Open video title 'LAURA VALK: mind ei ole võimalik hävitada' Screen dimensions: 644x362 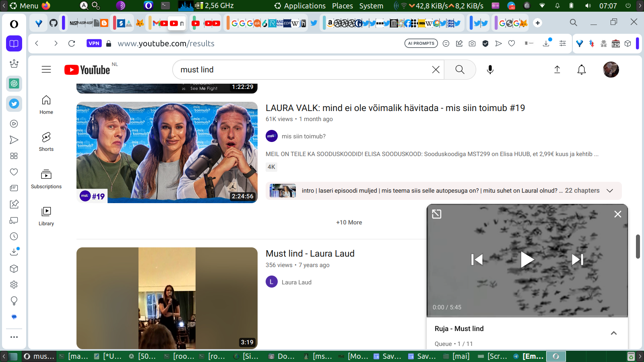coord(395,108)
